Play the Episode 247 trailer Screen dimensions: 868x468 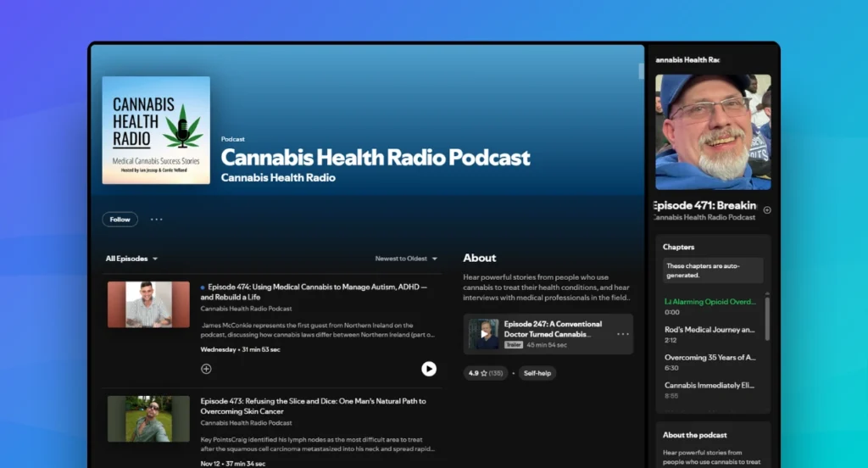point(484,334)
